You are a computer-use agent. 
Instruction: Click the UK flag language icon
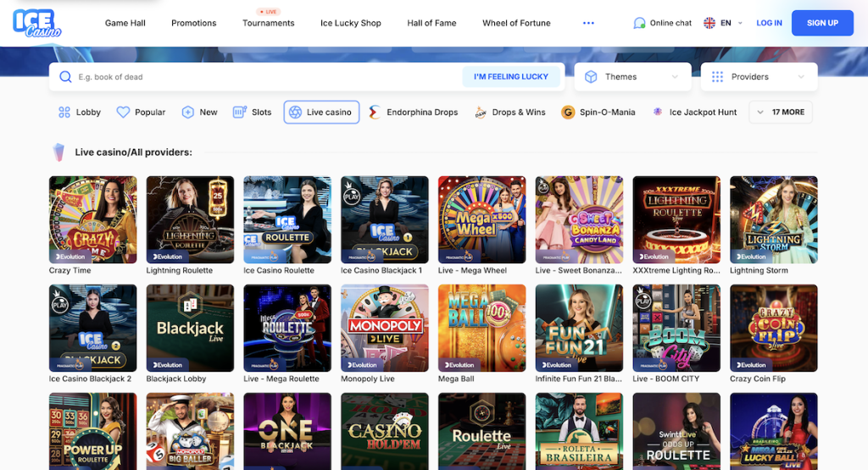709,23
